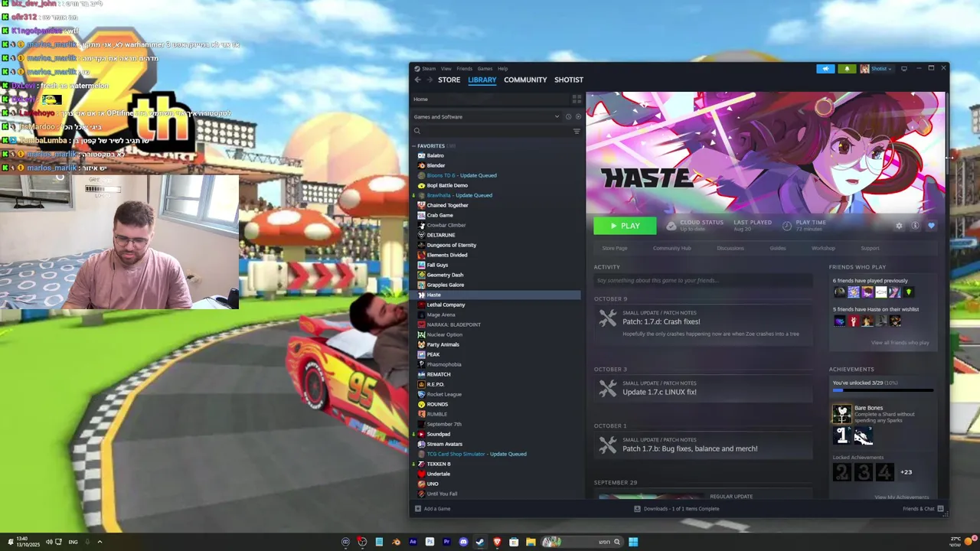Viewport: 980px width, 551px height.
Task: Open After Effects taskbar icon
Action: pos(413,542)
